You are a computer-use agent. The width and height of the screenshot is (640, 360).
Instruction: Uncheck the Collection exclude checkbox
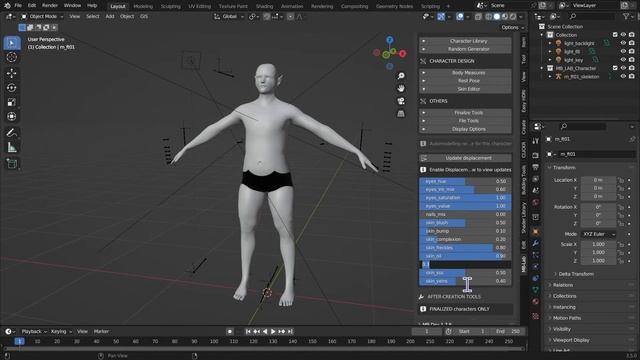tap(615, 35)
